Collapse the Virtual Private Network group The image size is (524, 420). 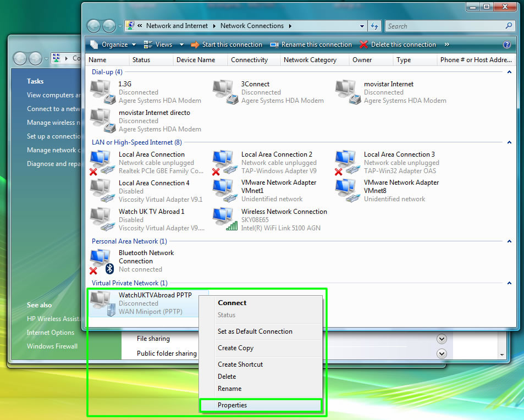point(509,283)
